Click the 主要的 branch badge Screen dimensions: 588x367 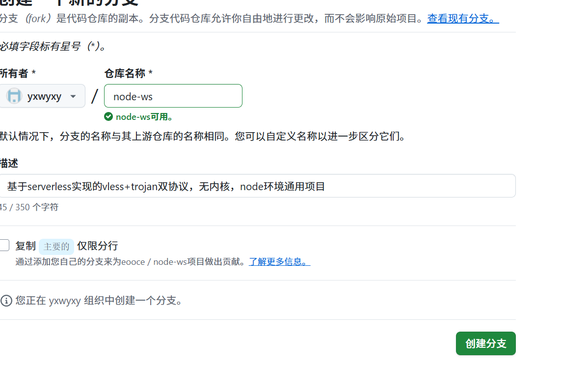56,246
